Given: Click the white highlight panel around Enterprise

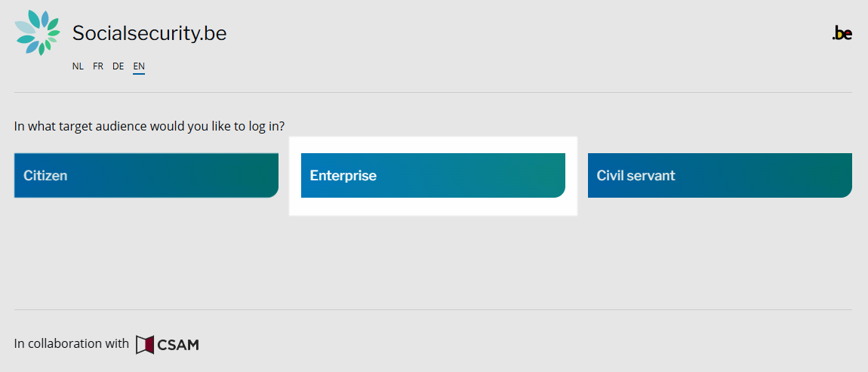Looking at the screenshot, I should (432, 208).
